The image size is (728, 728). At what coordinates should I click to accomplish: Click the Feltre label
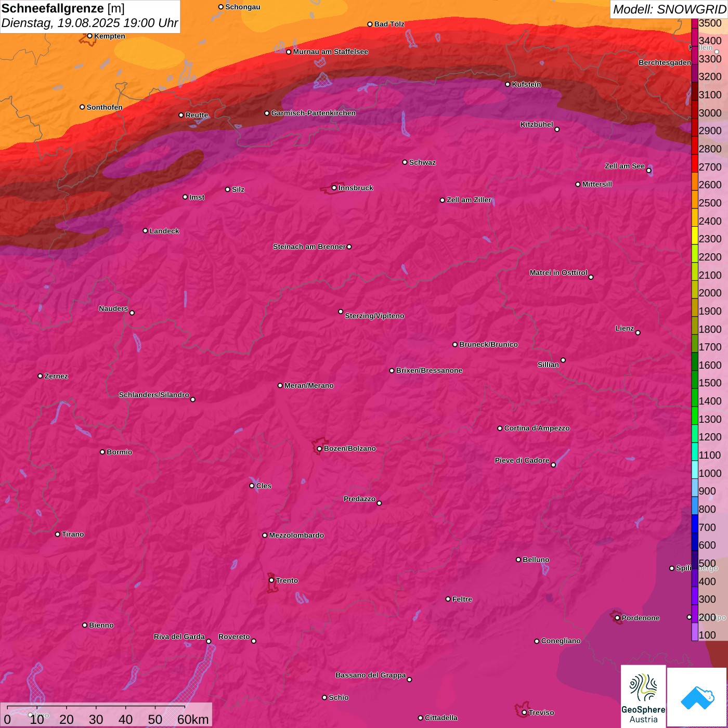(462, 599)
